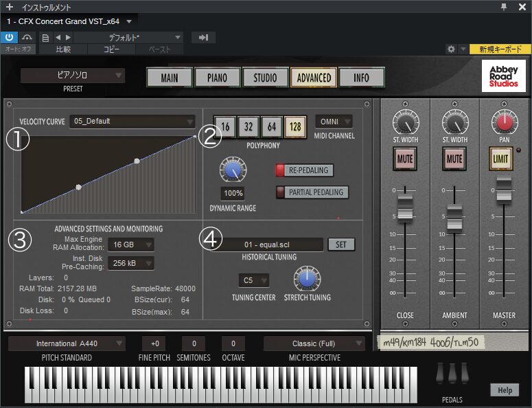
Task: Open the CFX Concert Grand instance dropdown
Action: (129, 21)
